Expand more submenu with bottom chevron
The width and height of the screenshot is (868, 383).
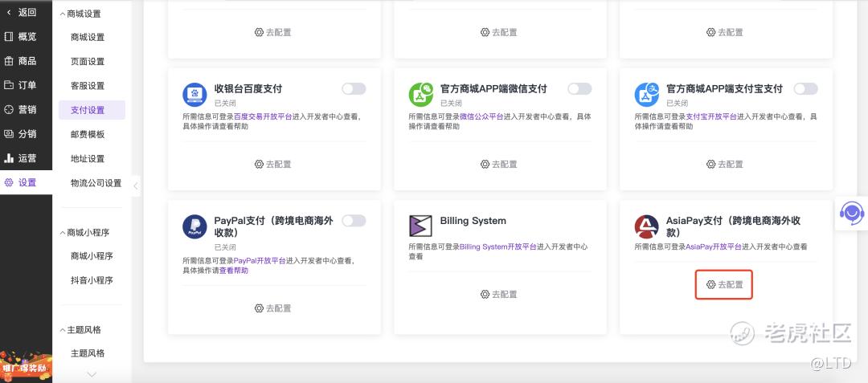(92, 375)
